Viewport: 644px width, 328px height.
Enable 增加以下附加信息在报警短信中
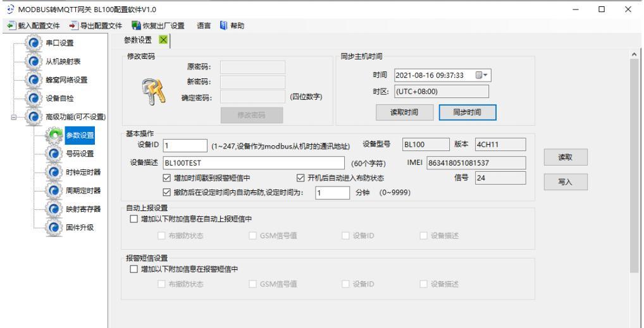click(133, 269)
